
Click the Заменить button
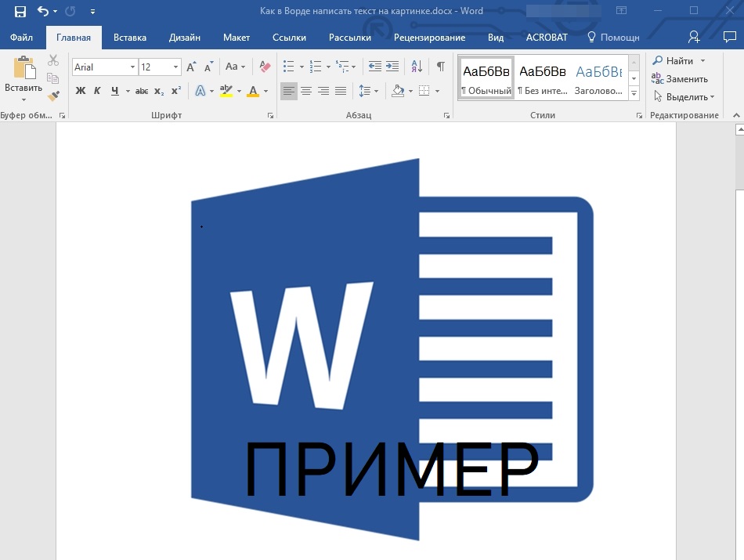(x=680, y=79)
